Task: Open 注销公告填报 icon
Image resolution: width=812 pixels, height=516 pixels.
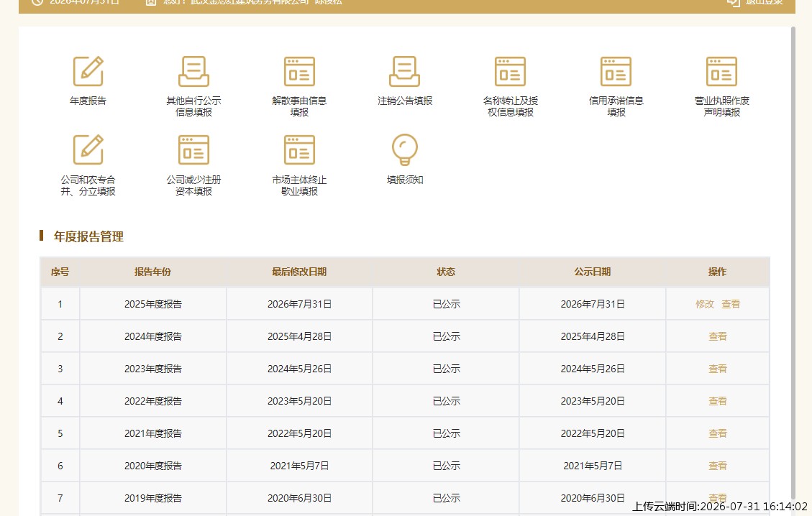Action: coord(404,71)
